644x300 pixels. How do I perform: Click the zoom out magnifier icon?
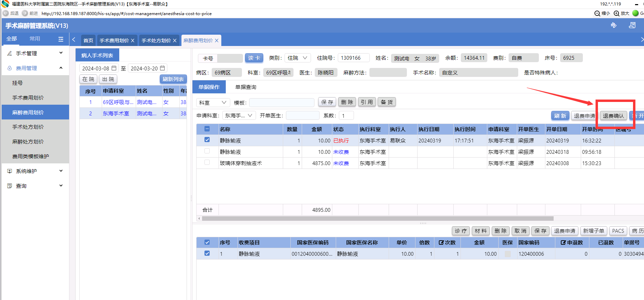pyautogui.click(x=597, y=13)
